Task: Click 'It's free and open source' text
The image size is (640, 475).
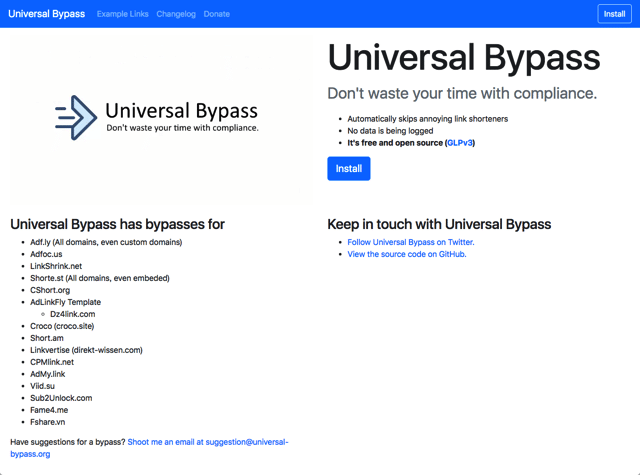Action: pos(395,143)
